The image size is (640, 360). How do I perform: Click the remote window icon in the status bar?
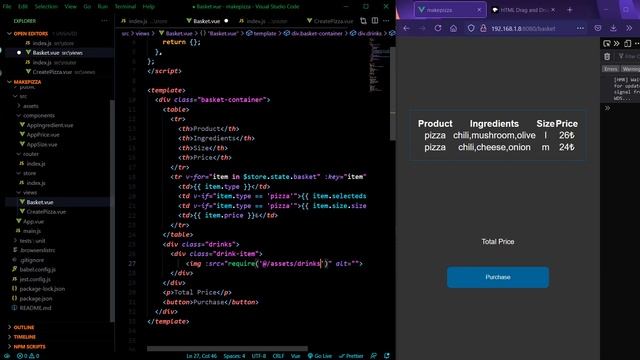[7, 356]
